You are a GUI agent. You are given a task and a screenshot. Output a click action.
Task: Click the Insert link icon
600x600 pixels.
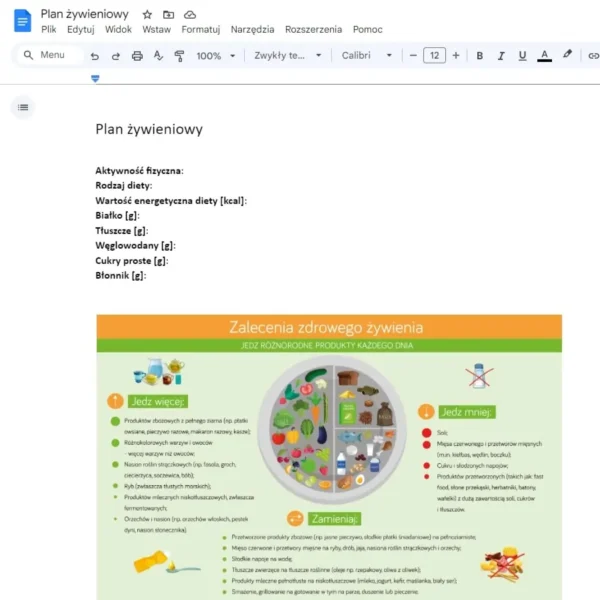pyautogui.click(x=593, y=56)
